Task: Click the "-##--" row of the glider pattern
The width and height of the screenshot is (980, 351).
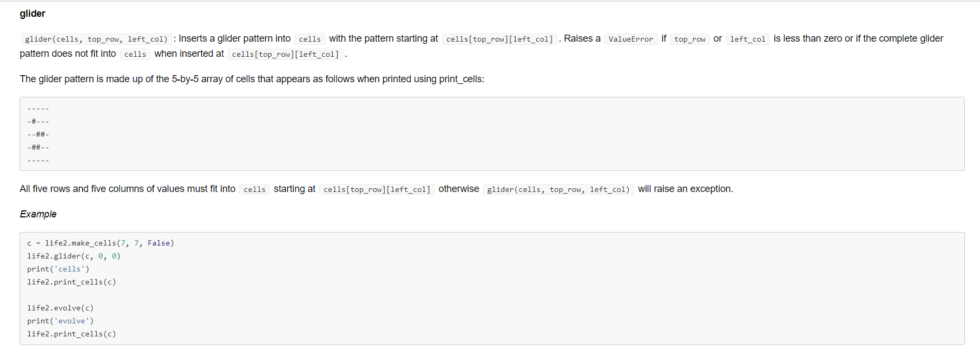Action: click(38, 148)
